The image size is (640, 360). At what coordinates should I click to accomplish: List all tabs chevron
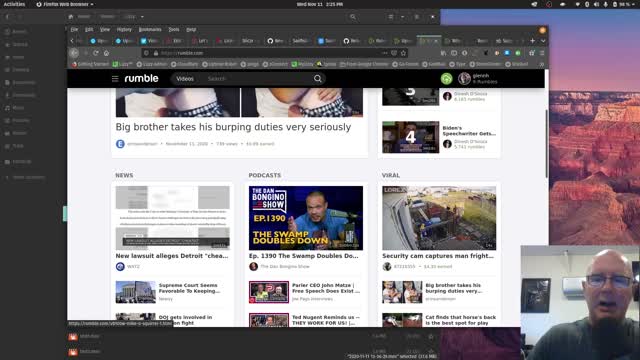(x=543, y=41)
